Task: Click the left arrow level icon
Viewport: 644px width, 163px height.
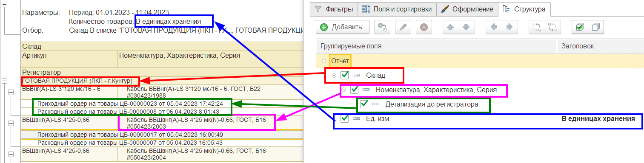Action: click(494, 27)
